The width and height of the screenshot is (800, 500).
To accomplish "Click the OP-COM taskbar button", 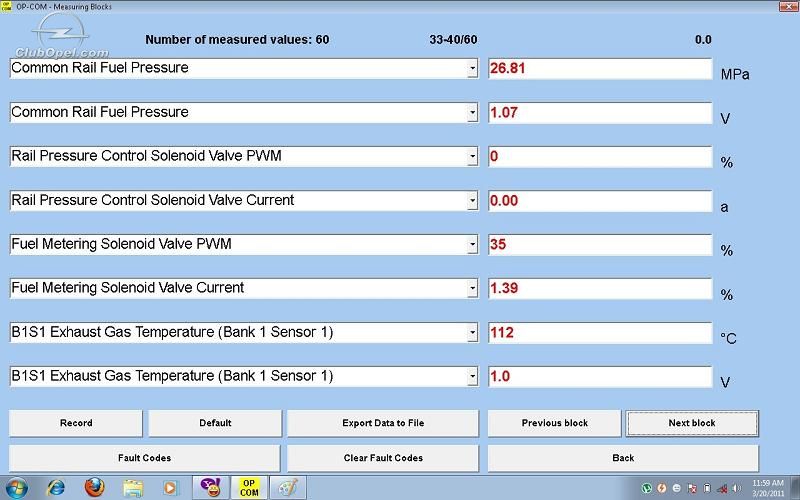I will click(x=249, y=488).
